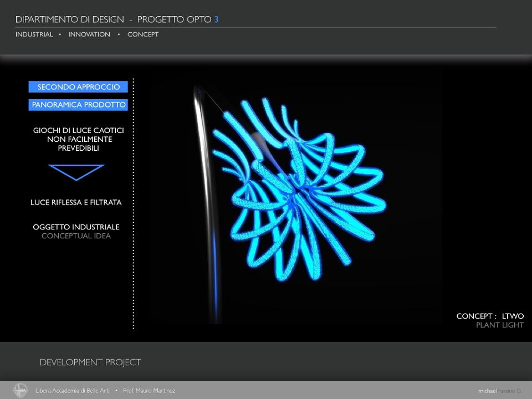Click the DEVELOPMENT PROJECT footer title
This screenshot has height=399, width=532.
90,362
